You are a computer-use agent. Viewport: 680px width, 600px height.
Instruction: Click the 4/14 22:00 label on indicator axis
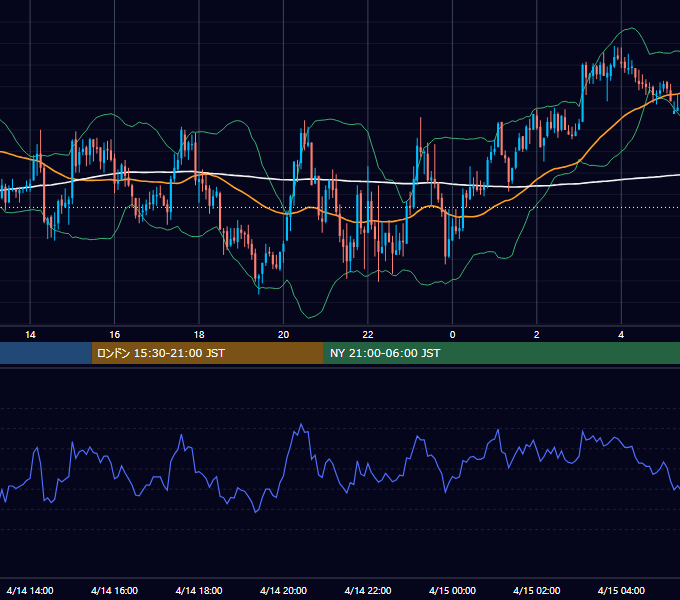pyautogui.click(x=368, y=590)
